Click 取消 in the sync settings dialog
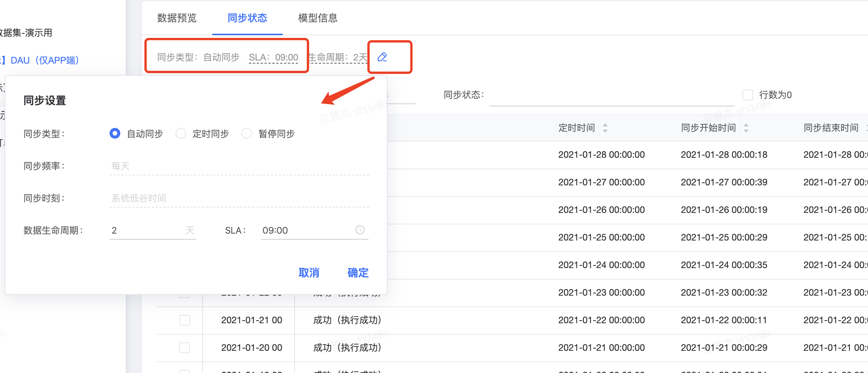Image resolution: width=868 pixels, height=373 pixels. 309,273
